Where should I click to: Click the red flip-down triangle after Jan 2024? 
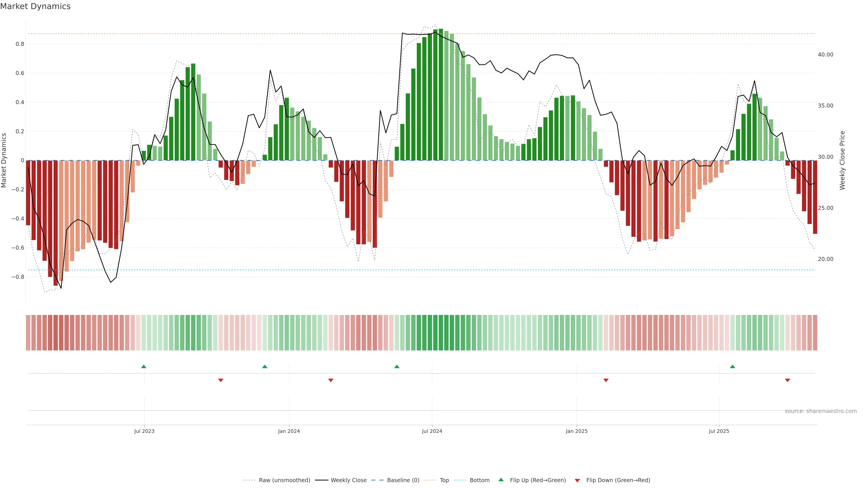pyautogui.click(x=330, y=380)
